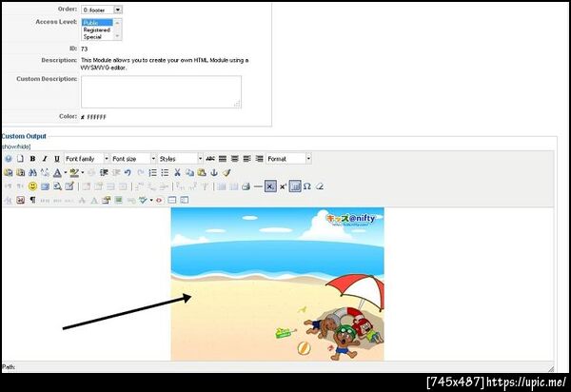This screenshot has width=571, height=392.
Task: Click the Custom Description text area
Action: pyautogui.click(x=161, y=91)
